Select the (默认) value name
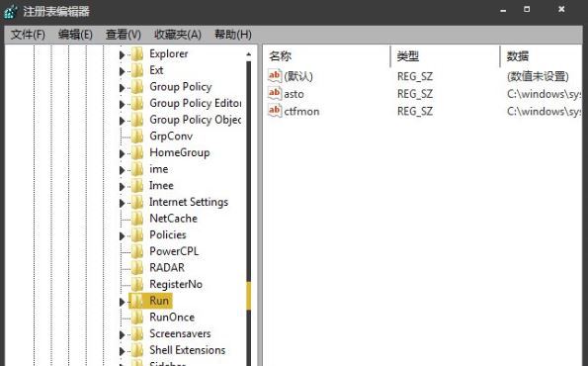 (x=298, y=76)
